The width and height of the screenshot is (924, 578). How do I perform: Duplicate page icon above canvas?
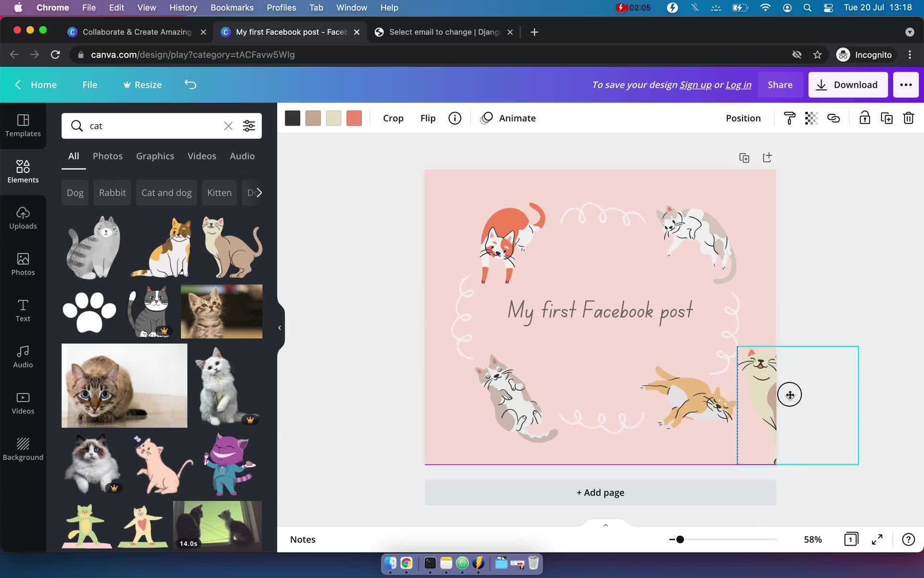[x=744, y=158]
